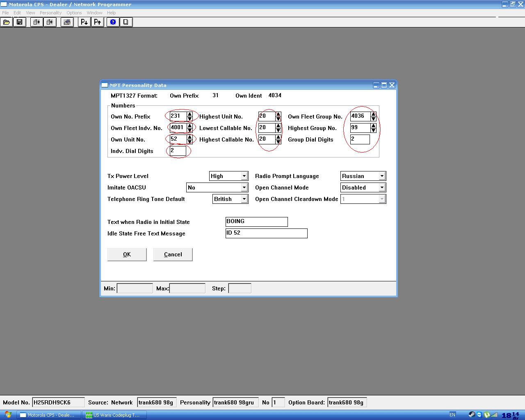Click the Model No. field H25RDH9CK6
Screen dimensions: 525x420
point(59,402)
